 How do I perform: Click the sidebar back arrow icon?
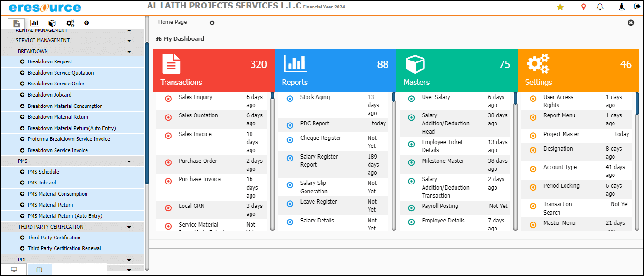point(86,23)
